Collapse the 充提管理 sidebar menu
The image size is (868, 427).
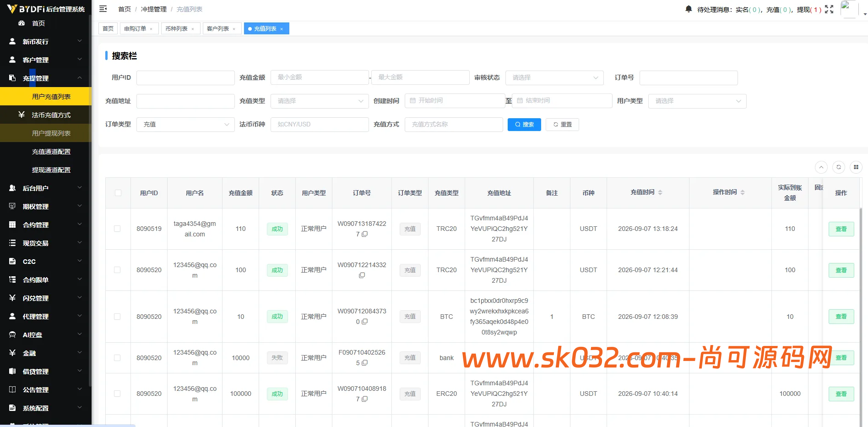(46, 78)
